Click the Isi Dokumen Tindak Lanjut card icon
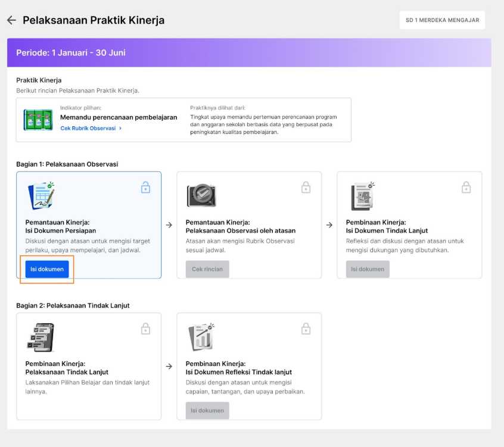 [x=362, y=196]
